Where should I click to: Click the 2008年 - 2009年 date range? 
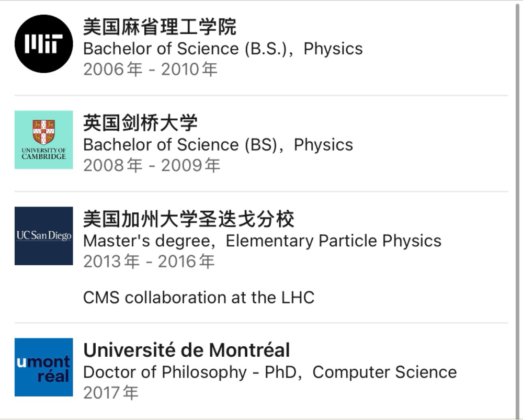pos(151,165)
